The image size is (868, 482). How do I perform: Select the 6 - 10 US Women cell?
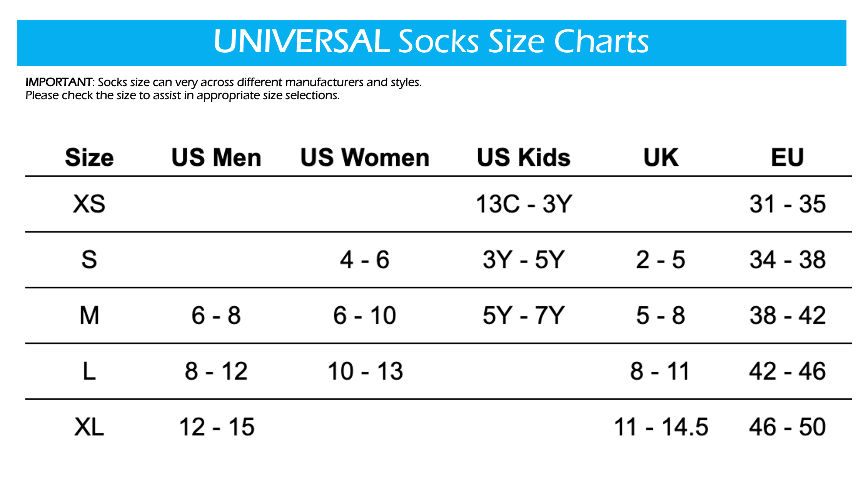tap(365, 316)
